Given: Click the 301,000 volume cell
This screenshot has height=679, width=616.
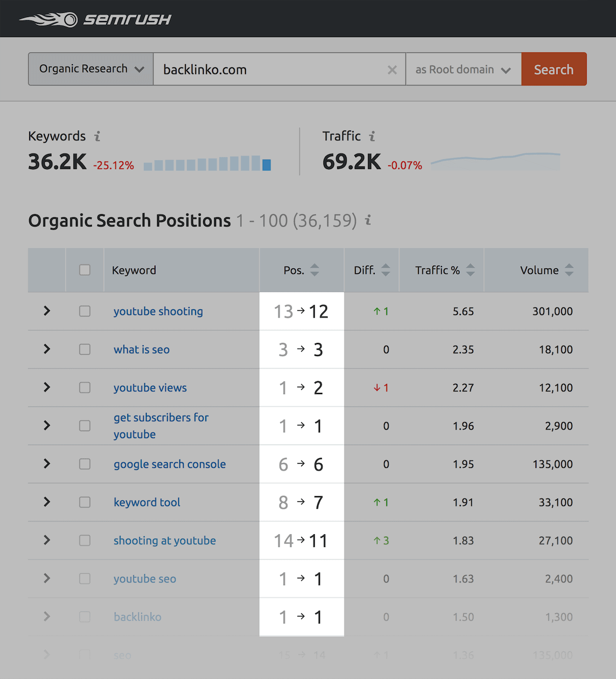Looking at the screenshot, I should click(552, 312).
